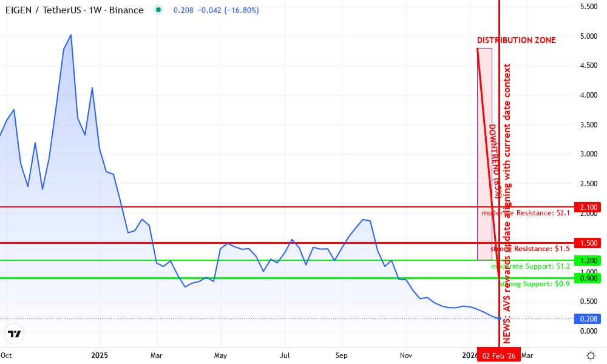This screenshot has height=364, width=607.
Task: Select the EIGEN / TetherUS symbol name
Action: [42, 10]
